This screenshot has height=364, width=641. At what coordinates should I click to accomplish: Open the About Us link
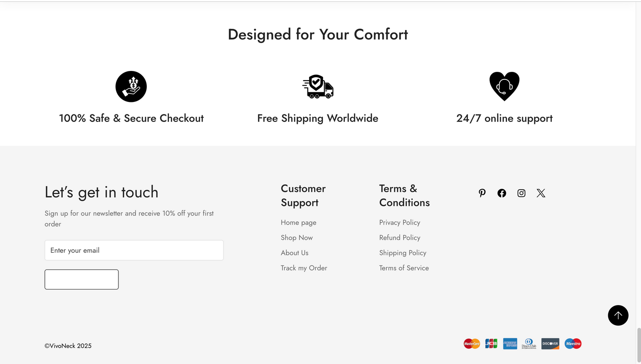tap(295, 253)
